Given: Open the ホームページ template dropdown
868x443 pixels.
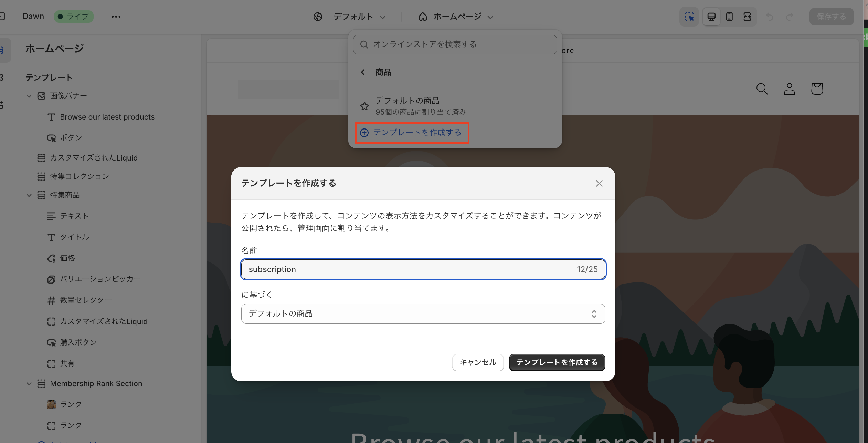Looking at the screenshot, I should coord(456,17).
